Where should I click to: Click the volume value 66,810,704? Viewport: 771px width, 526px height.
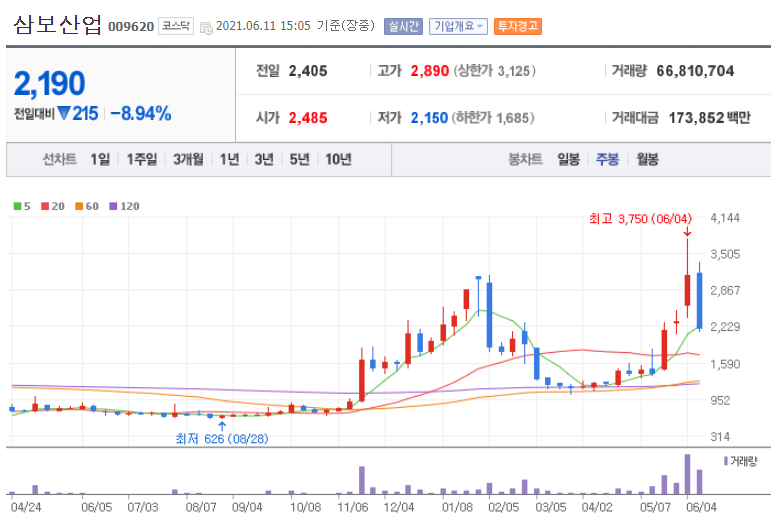[x=695, y=71]
